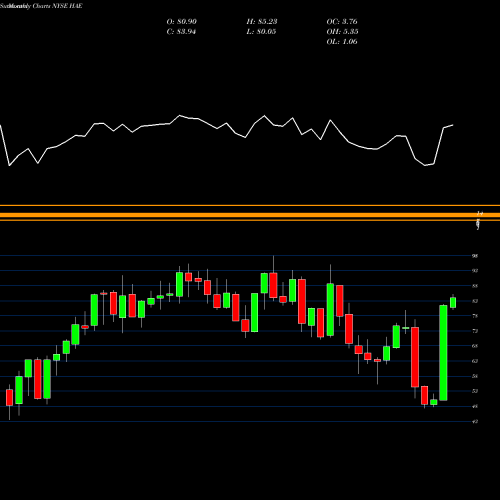Click the 'Charts NYSE HAE' chart title

57,6
